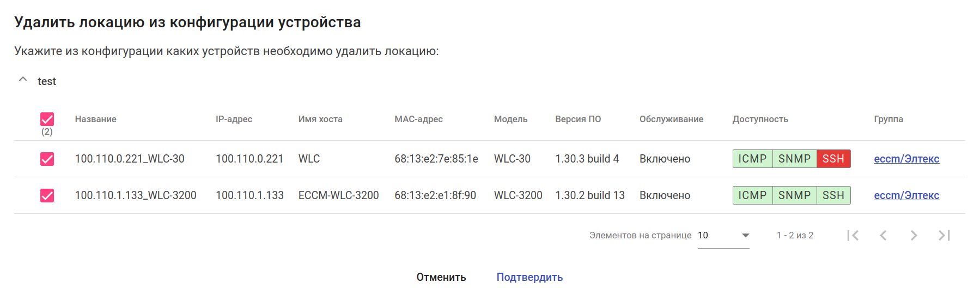Sort by IP-адрес column header
The width and height of the screenshot is (980, 294).
click(234, 119)
